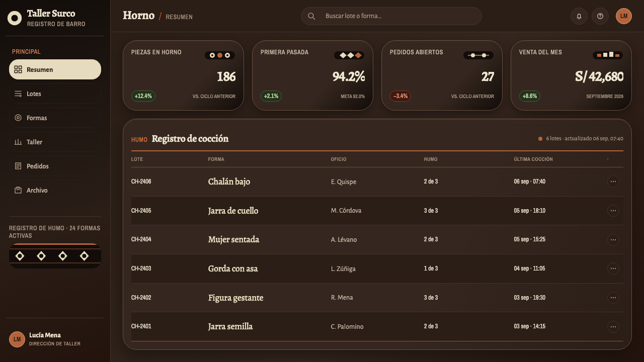The width and height of the screenshot is (644, 362).
Task: Open the help question mark icon
Action: click(x=600, y=16)
